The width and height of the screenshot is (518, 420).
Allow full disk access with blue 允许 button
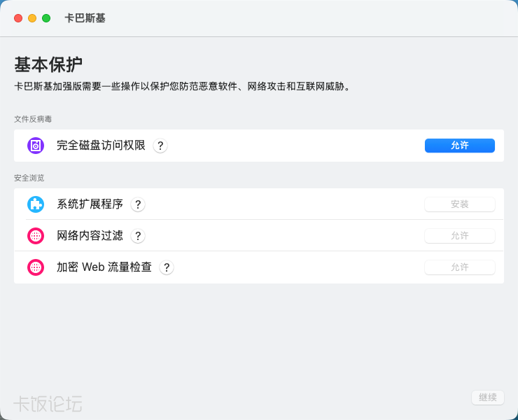[459, 146]
